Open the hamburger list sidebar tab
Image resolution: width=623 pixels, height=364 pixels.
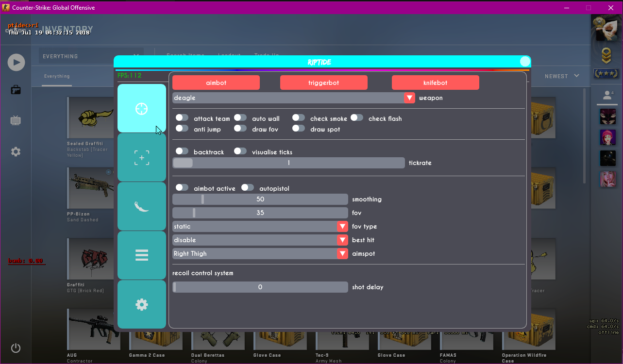coord(142,255)
